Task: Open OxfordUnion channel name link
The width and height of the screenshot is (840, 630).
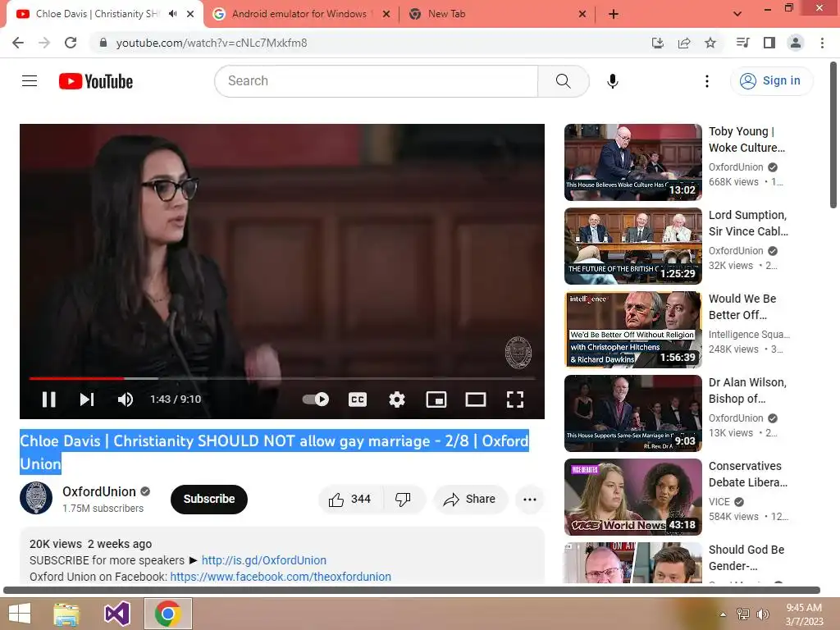Action: tap(99, 492)
